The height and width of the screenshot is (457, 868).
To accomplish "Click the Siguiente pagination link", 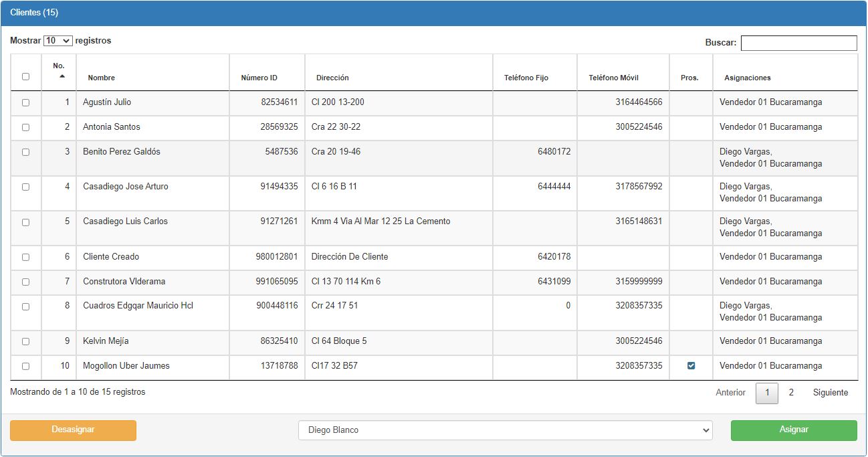I will pos(830,393).
